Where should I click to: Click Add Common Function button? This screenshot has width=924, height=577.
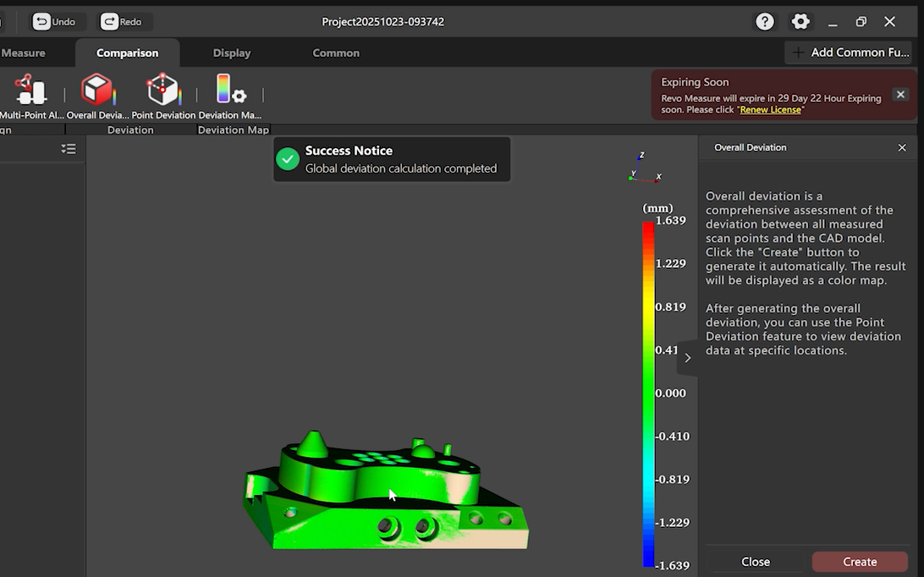pyautogui.click(x=850, y=52)
